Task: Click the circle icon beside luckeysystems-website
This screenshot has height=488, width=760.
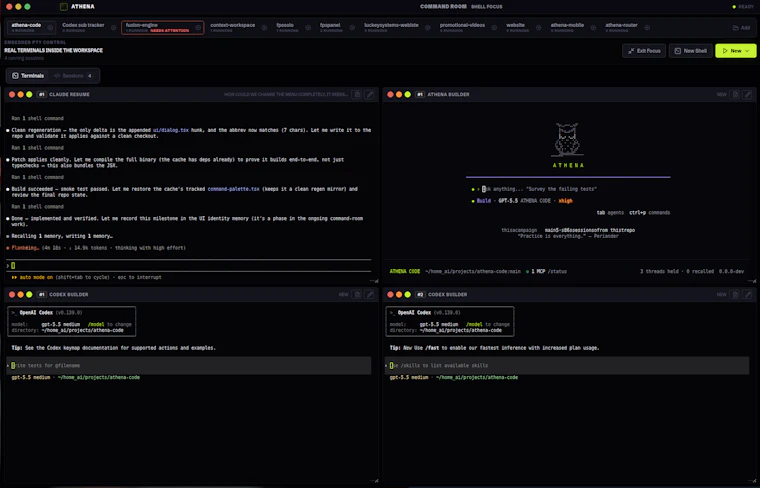Action: (428, 28)
